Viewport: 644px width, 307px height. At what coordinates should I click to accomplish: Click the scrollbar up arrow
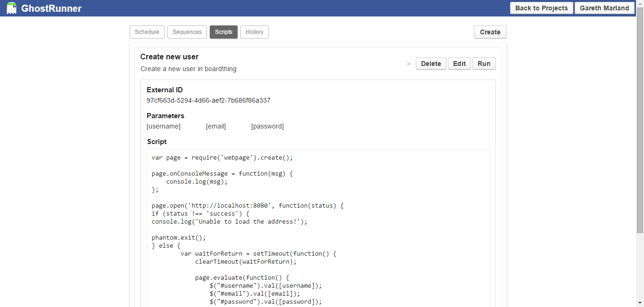pos(640,4)
